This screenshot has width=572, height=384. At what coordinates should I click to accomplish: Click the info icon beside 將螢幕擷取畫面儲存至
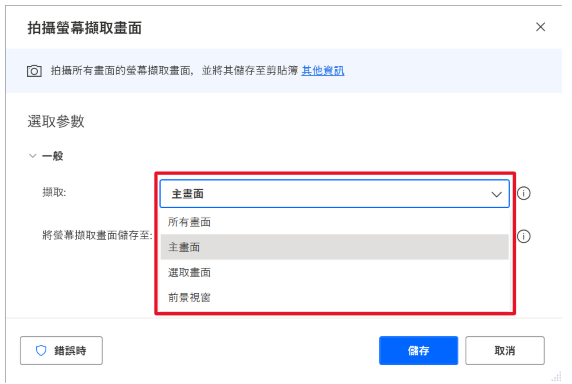pyautogui.click(x=523, y=236)
